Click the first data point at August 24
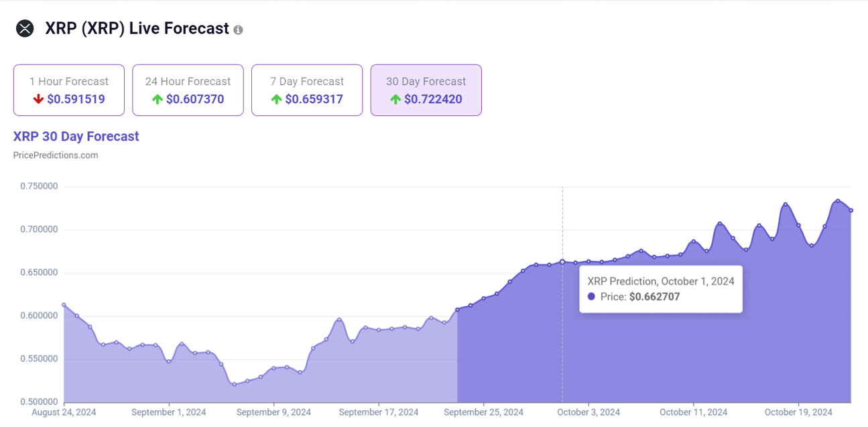This screenshot has width=868, height=427. (x=64, y=305)
